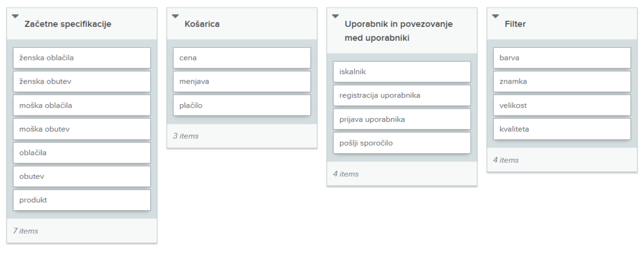The height and width of the screenshot is (258, 644).
Task: Open the pošlji sporočilo card
Action: 402,143
